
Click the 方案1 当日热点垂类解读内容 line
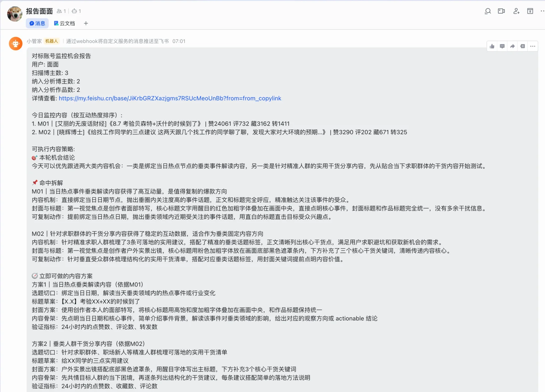[x=88, y=284]
